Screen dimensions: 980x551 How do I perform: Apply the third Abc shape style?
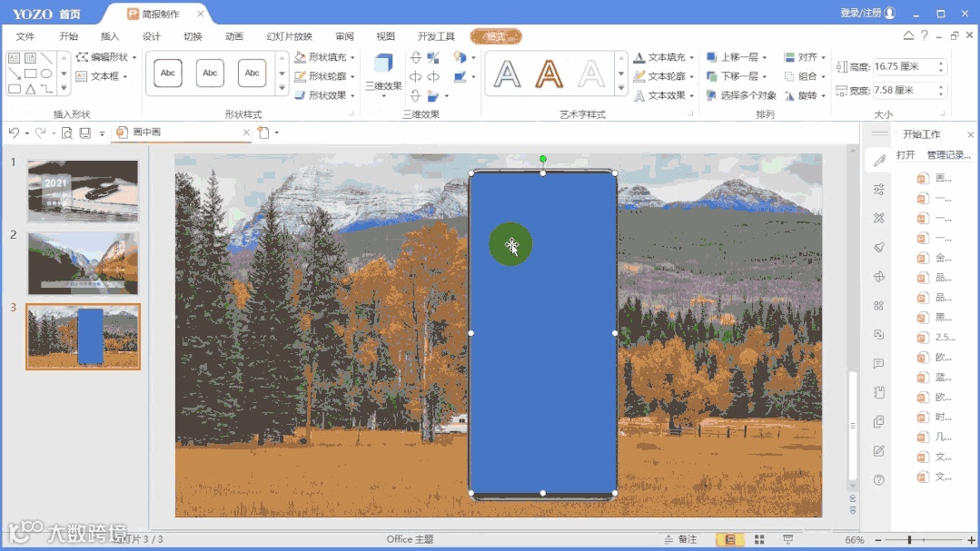[x=252, y=74]
